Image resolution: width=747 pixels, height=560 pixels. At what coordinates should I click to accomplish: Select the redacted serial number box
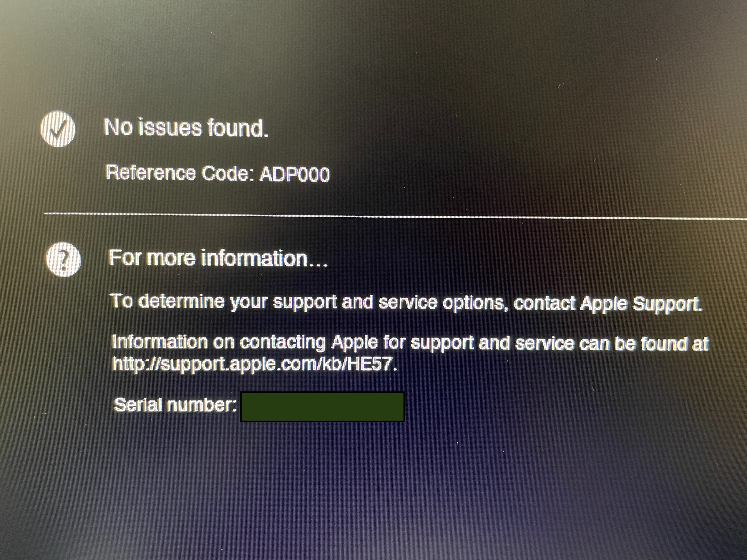[323, 407]
